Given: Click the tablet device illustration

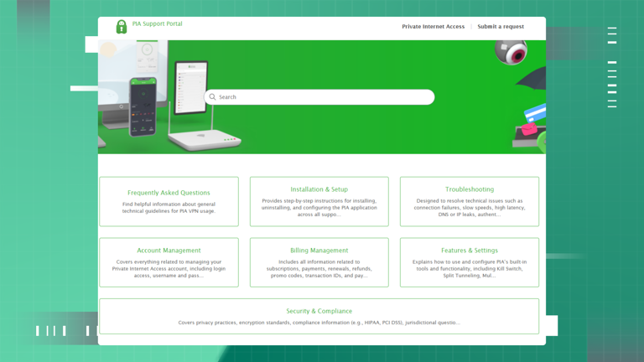Looking at the screenshot, I should 191,87.
